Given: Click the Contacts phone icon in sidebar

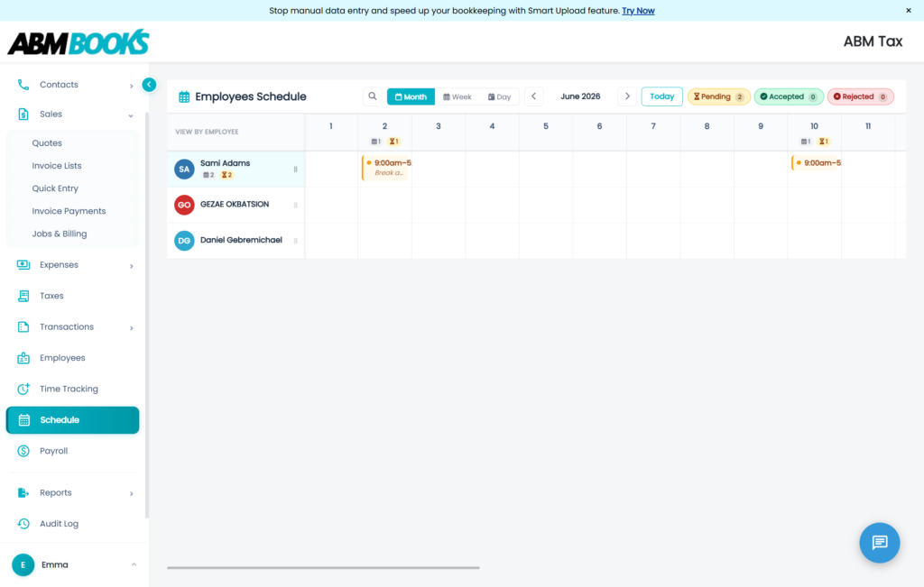Looking at the screenshot, I should click(x=23, y=85).
